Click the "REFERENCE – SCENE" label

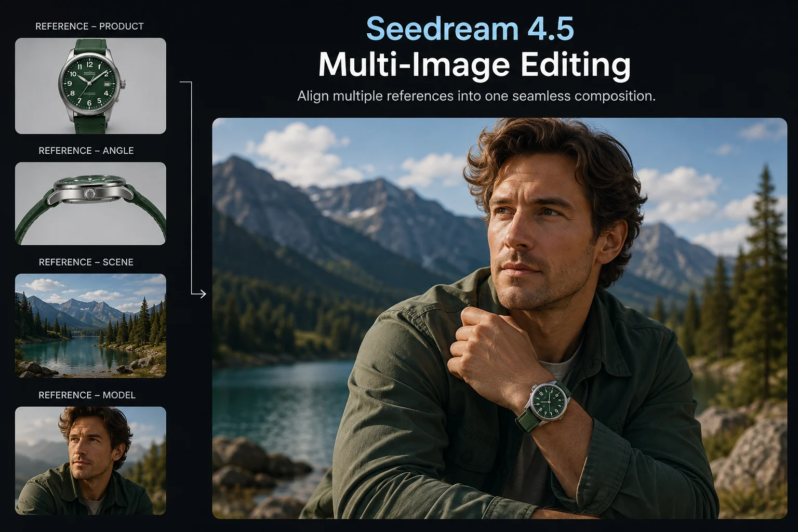click(86, 262)
